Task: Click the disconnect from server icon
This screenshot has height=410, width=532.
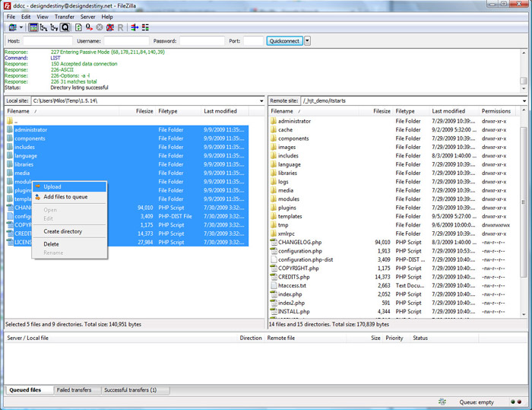Action: (x=110, y=27)
